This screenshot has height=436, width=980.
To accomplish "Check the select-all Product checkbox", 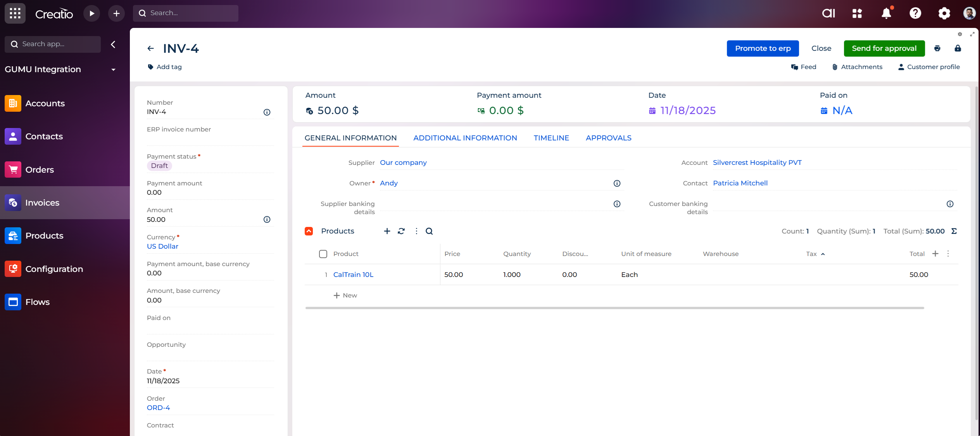I will click(323, 254).
